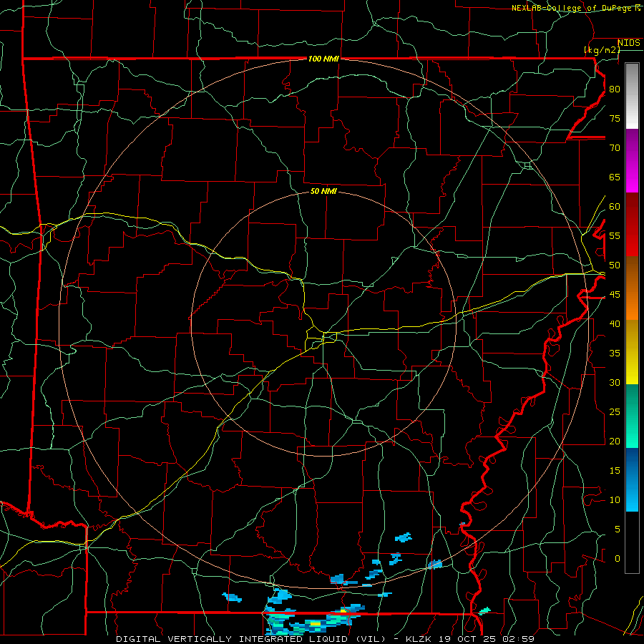Select legend value 75
Image resolution: width=644 pixels, height=644 pixels.
coord(615,118)
